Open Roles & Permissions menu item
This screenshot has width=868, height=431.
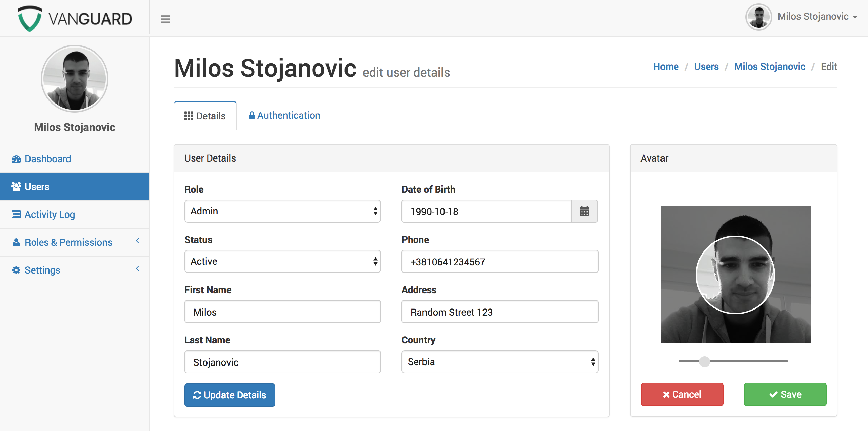tap(75, 242)
